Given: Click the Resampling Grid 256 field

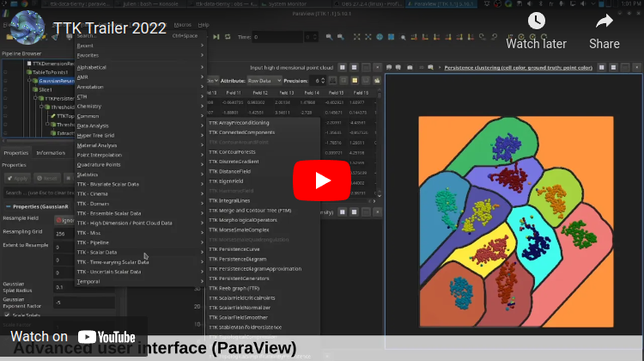Looking at the screenshot, I should click(x=64, y=233).
